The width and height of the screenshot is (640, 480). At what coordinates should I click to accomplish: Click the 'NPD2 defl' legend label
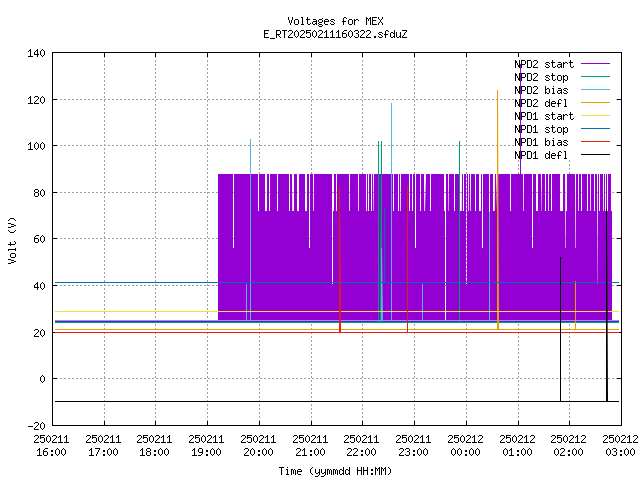tap(541, 103)
